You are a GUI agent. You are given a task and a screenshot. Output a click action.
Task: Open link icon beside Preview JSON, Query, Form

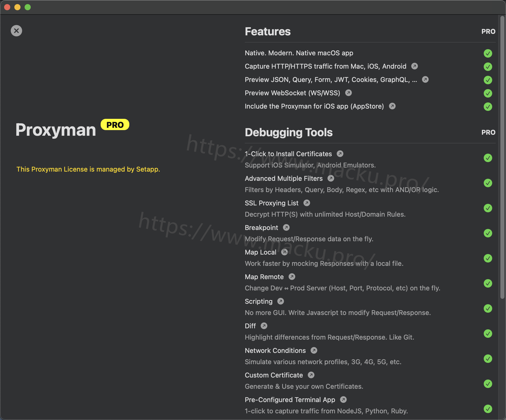(425, 80)
